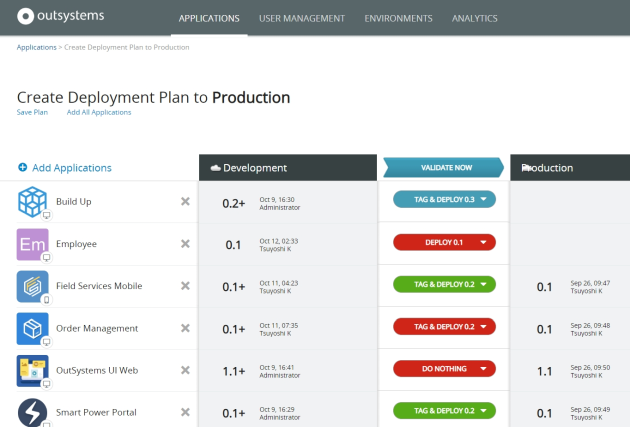
Task: Click OutSystems UI Web development version 1.1+
Action: point(234,372)
